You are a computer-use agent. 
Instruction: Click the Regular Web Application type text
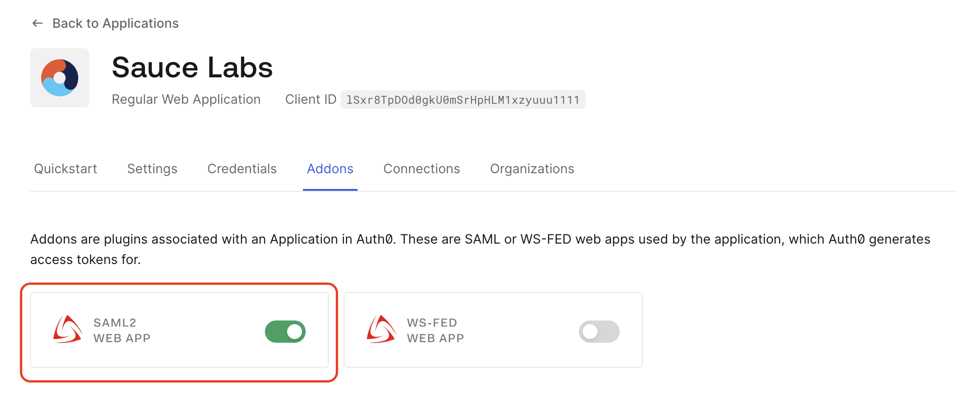pyautogui.click(x=186, y=100)
